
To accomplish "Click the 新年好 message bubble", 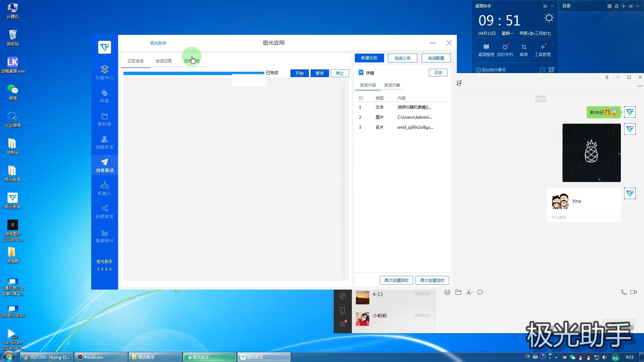I will [x=603, y=113].
